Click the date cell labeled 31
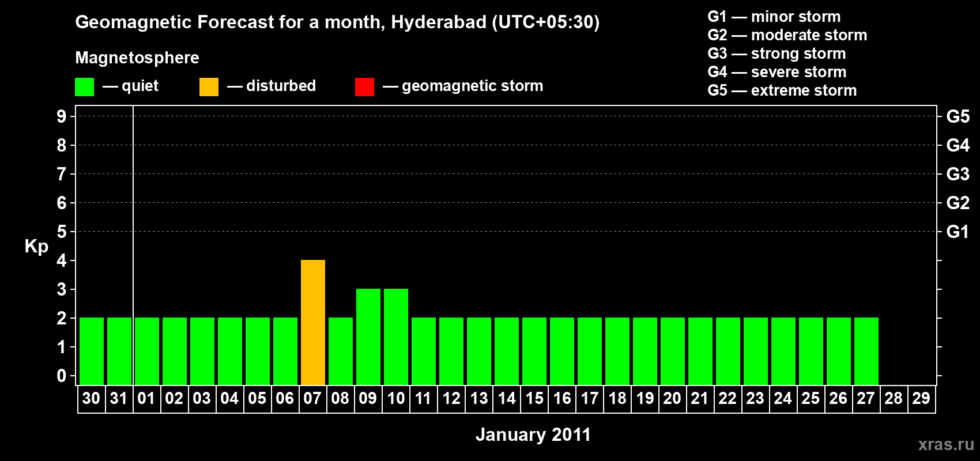Screen dimensions: 980x461 click(x=119, y=399)
